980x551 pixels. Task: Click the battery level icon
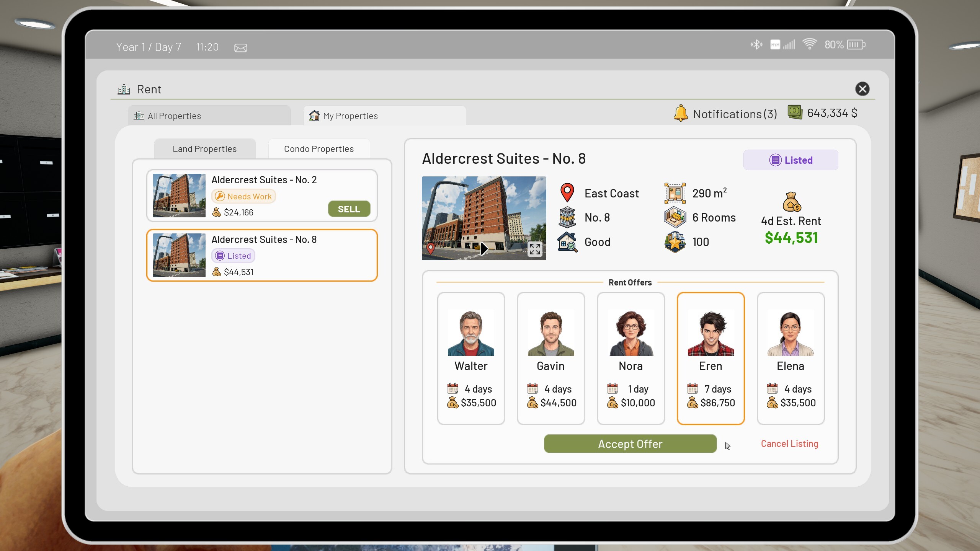tap(856, 45)
